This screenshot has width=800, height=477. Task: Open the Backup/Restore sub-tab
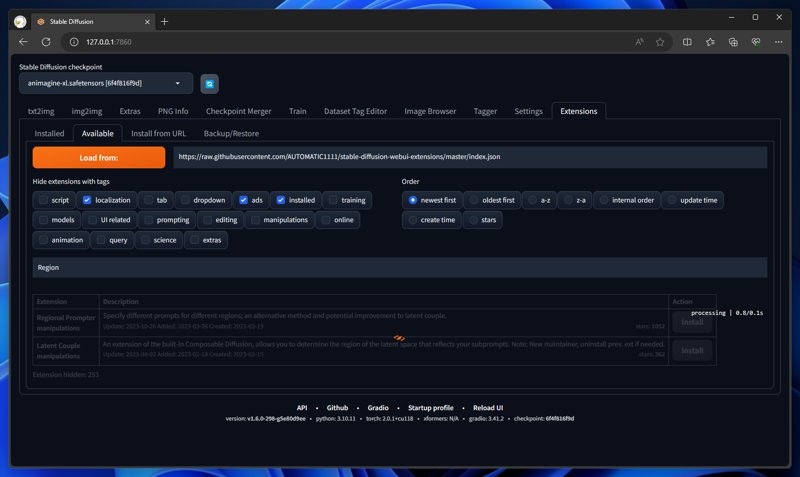pos(231,134)
